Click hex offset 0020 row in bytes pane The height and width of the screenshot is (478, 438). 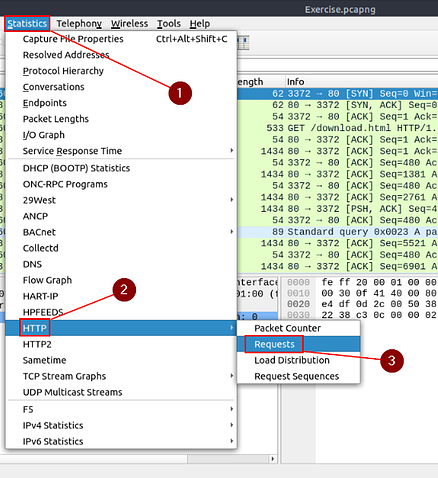pyautogui.click(x=362, y=304)
